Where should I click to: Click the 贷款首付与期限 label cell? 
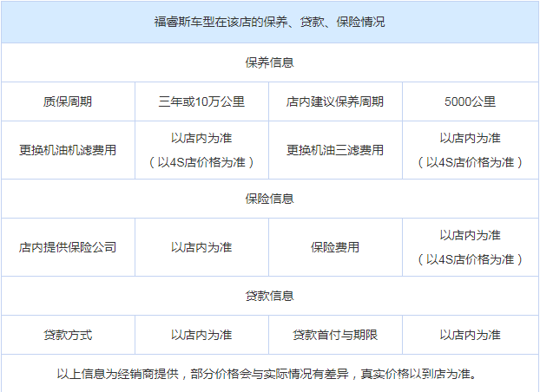pos(335,335)
